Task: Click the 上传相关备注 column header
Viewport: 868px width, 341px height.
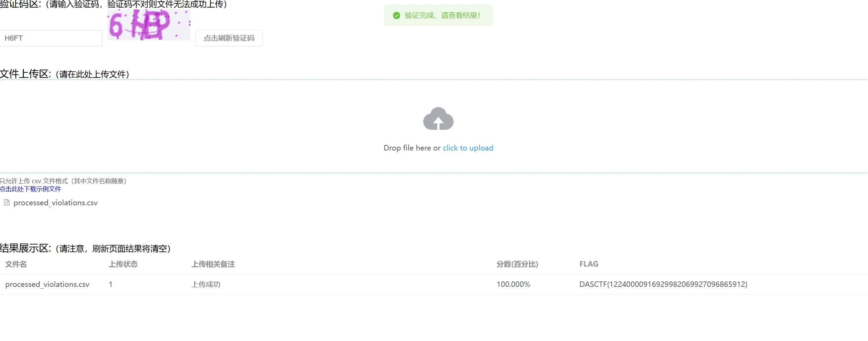Action: [213, 264]
